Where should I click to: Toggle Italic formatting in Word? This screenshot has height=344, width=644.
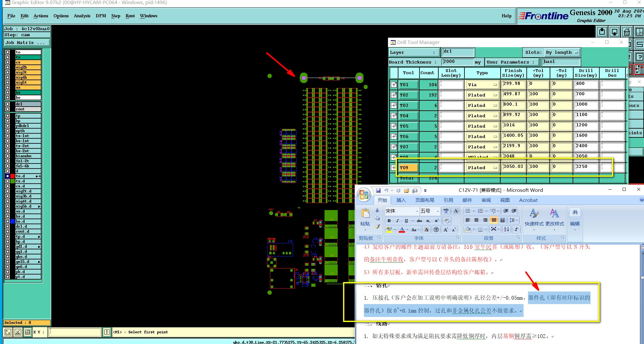tap(397, 221)
